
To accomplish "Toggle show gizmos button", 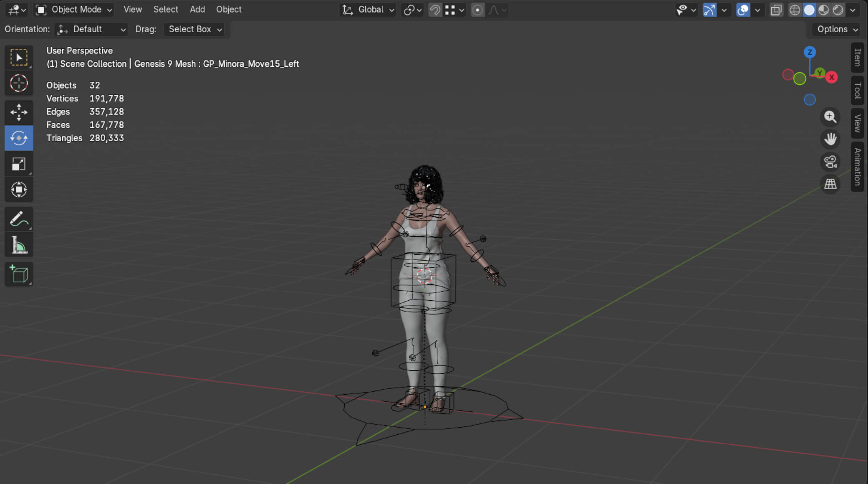I will click(x=709, y=10).
